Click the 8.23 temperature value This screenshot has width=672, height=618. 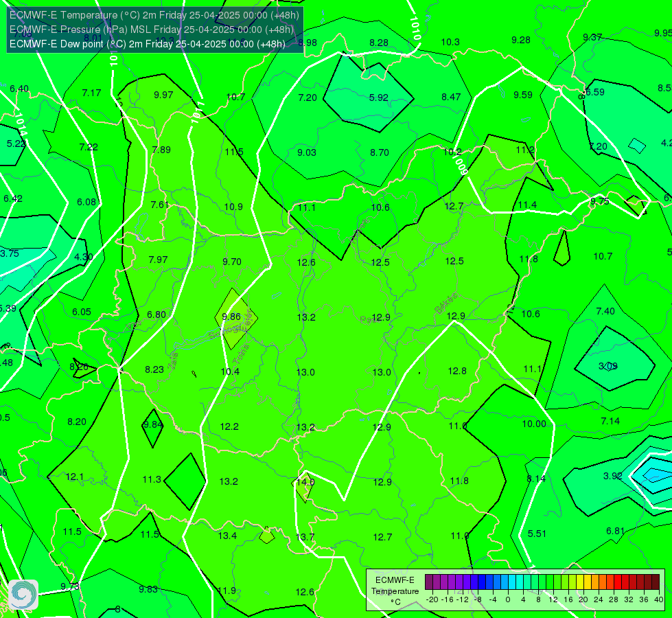[154, 369]
